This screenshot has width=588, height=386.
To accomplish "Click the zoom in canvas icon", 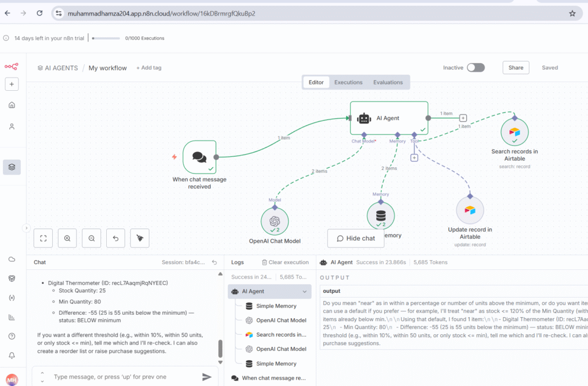I will (67, 237).
